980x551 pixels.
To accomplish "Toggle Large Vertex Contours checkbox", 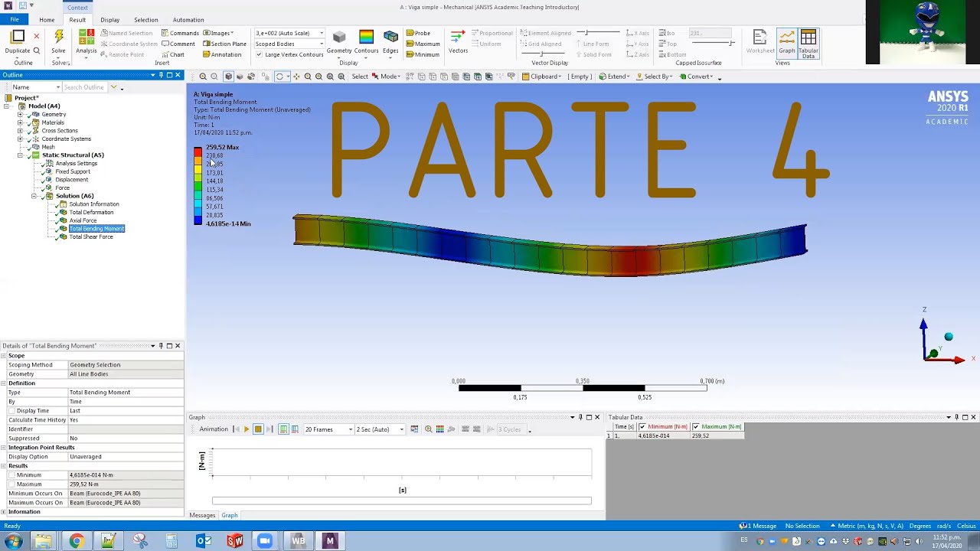I will click(259, 54).
